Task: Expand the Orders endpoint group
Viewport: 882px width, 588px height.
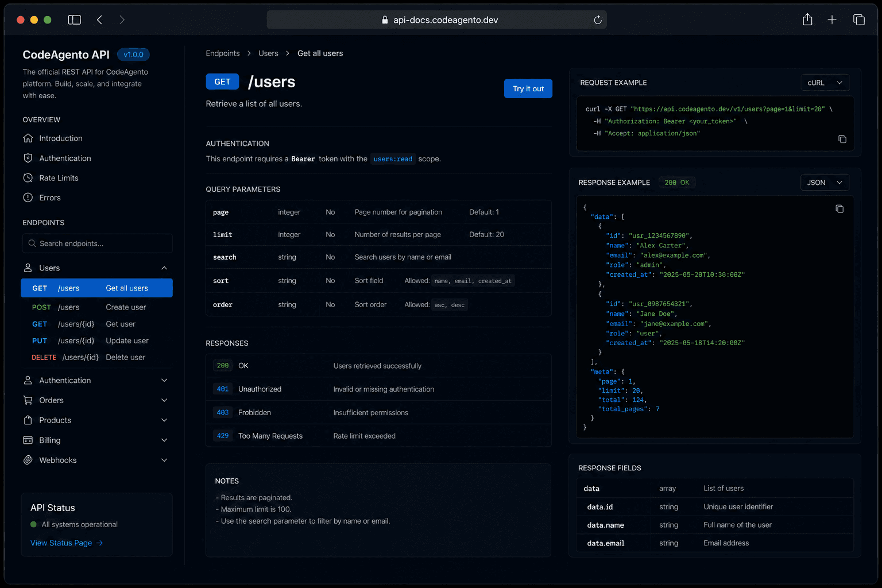Action: point(164,400)
